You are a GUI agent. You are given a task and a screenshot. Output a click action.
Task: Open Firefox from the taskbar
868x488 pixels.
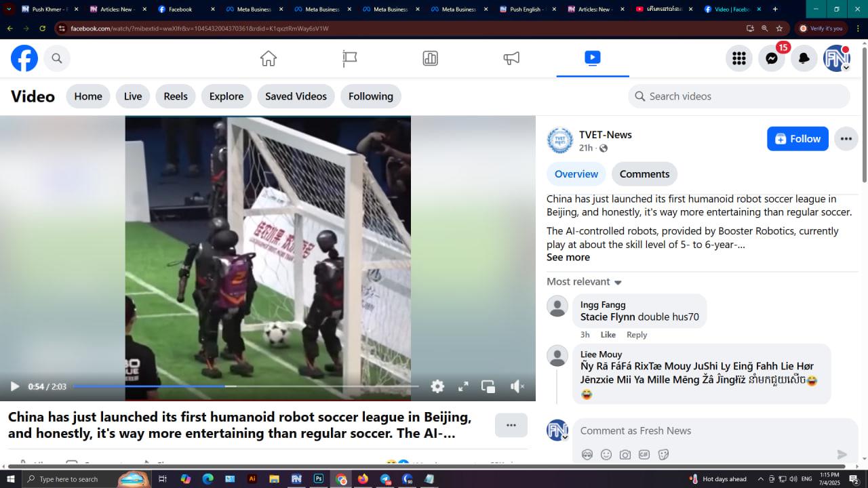click(363, 479)
